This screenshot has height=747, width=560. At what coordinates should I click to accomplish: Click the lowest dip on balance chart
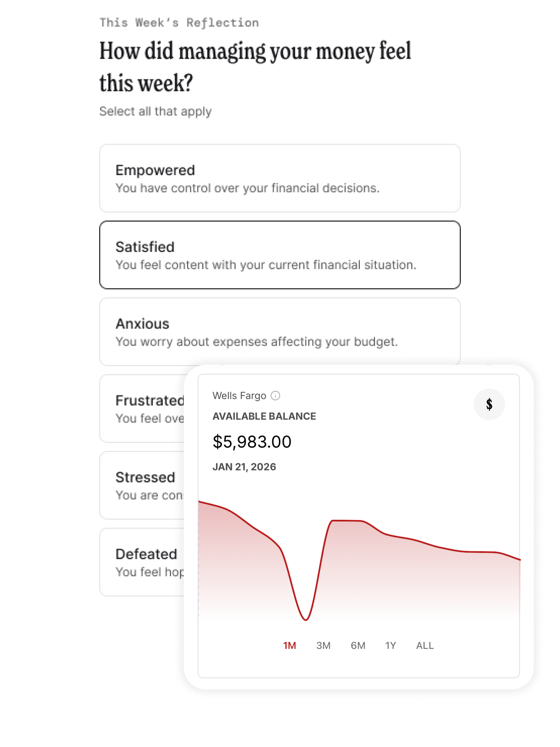click(x=306, y=619)
